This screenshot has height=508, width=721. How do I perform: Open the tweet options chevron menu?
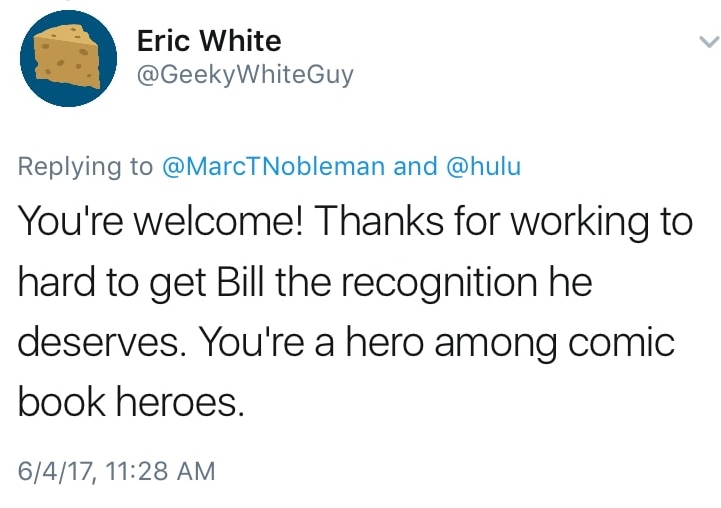(706, 43)
